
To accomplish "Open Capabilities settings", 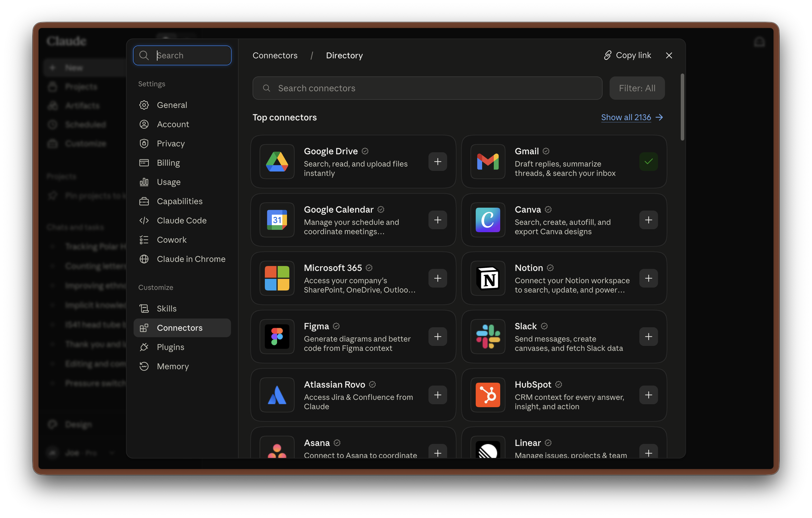I will [x=182, y=201].
